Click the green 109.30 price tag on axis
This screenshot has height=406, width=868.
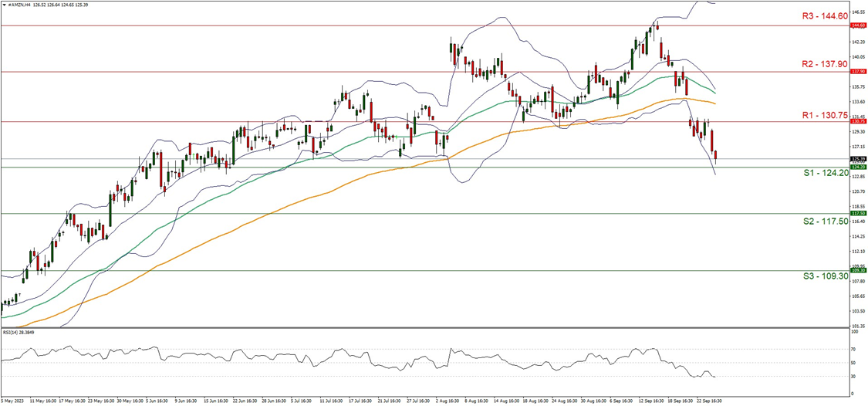click(x=857, y=270)
